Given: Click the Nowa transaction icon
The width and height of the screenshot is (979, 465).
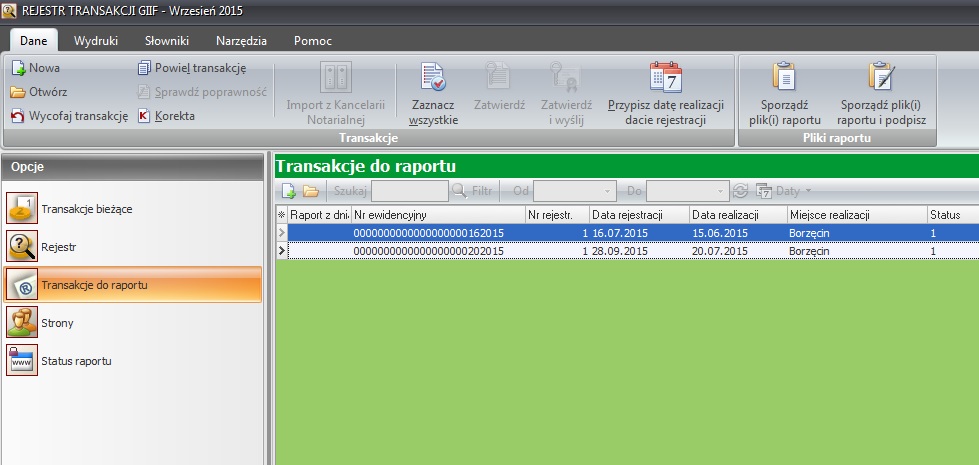Looking at the screenshot, I should pyautogui.click(x=18, y=68).
